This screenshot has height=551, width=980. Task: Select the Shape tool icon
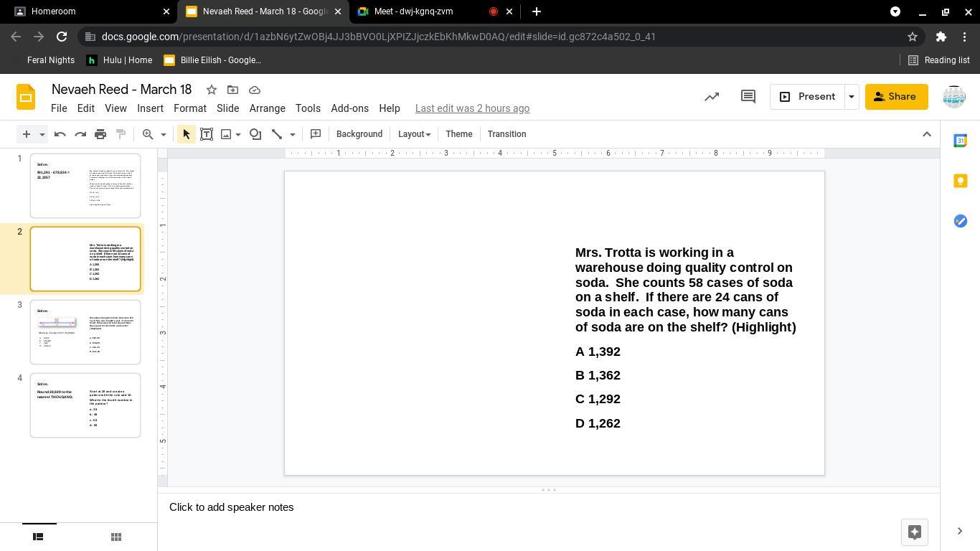coord(255,134)
